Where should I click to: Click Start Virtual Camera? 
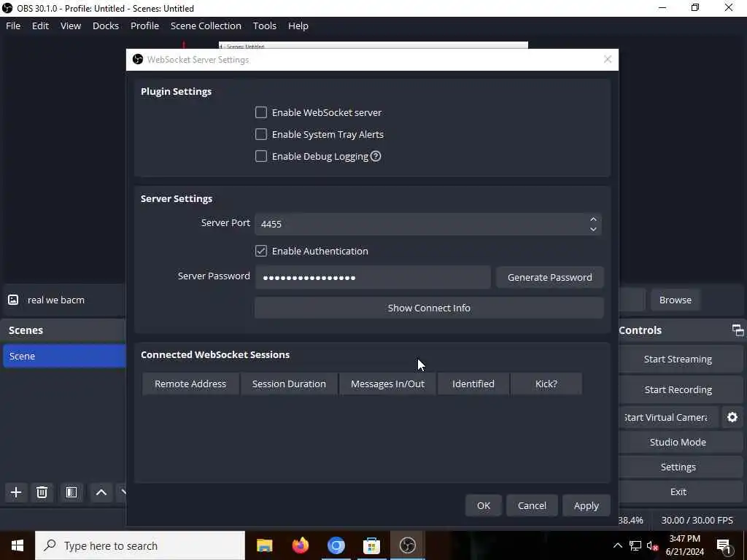(667, 418)
